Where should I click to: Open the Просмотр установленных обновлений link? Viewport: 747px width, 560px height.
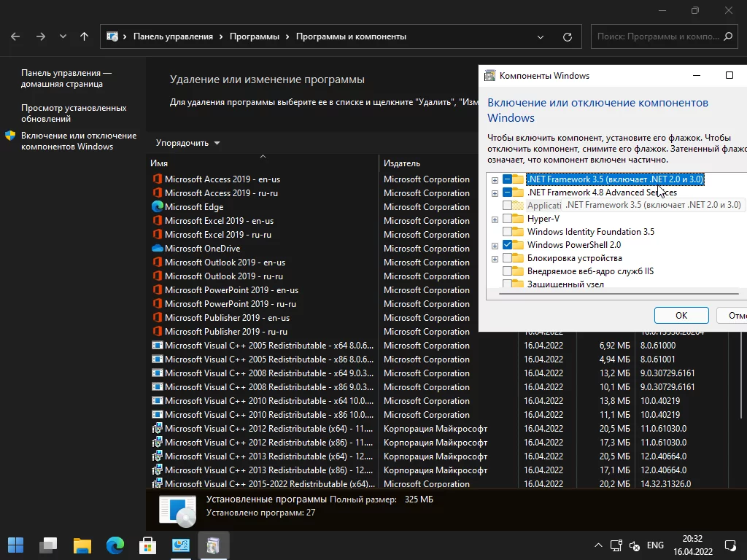pyautogui.click(x=73, y=113)
